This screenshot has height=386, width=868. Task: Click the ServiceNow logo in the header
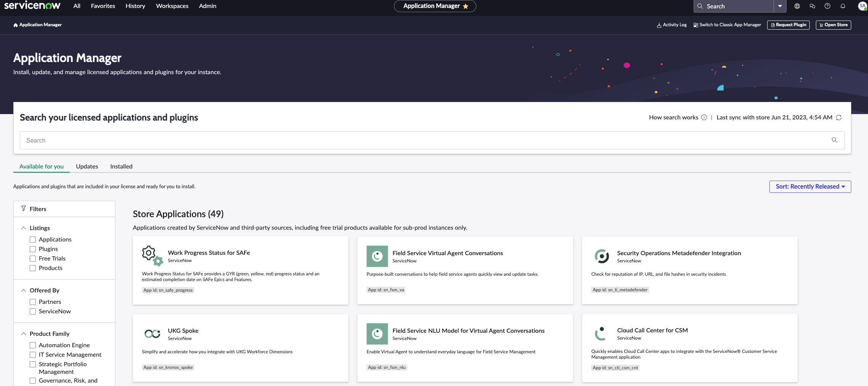coord(32,6)
